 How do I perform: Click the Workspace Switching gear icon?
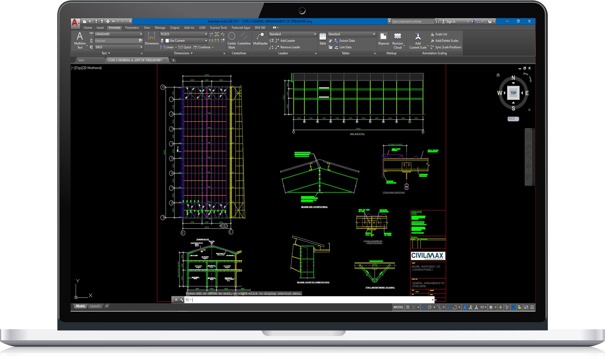click(491, 307)
